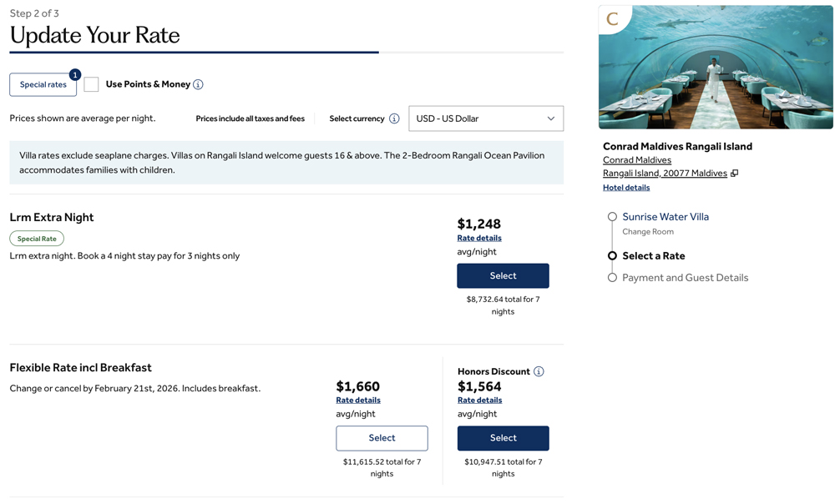The height and width of the screenshot is (504, 835).
Task: Click the $11,615.52 total for 7 nights text
Action: tap(382, 468)
